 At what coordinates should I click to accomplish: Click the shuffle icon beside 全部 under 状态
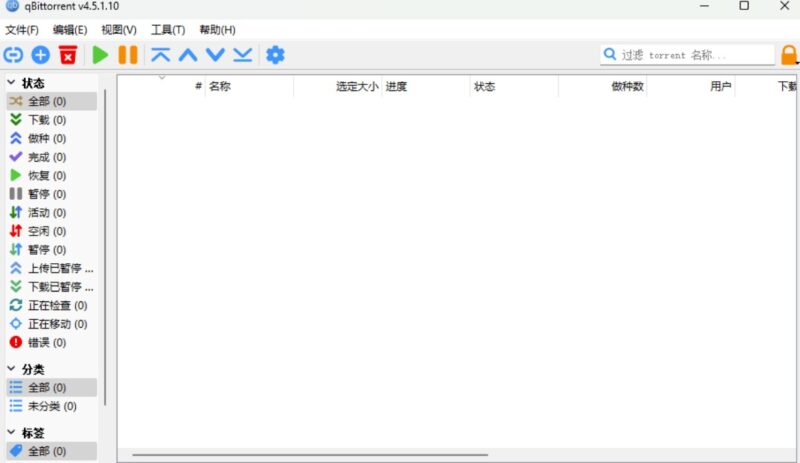16,101
